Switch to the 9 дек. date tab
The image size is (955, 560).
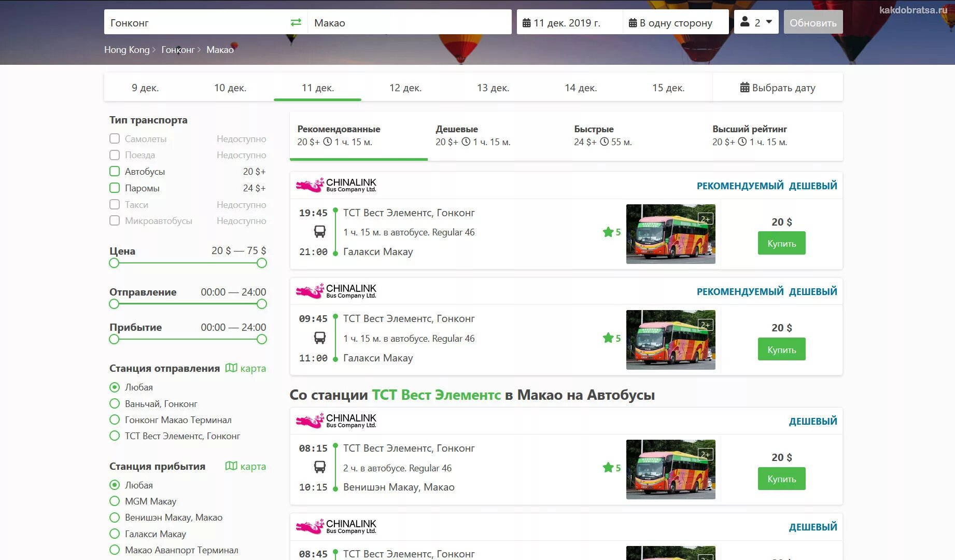click(145, 87)
